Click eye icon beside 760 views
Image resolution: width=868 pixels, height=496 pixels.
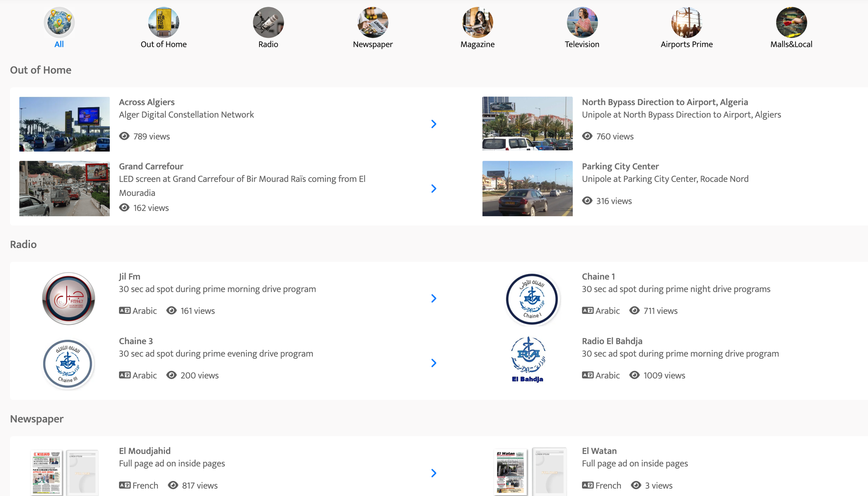tap(587, 136)
